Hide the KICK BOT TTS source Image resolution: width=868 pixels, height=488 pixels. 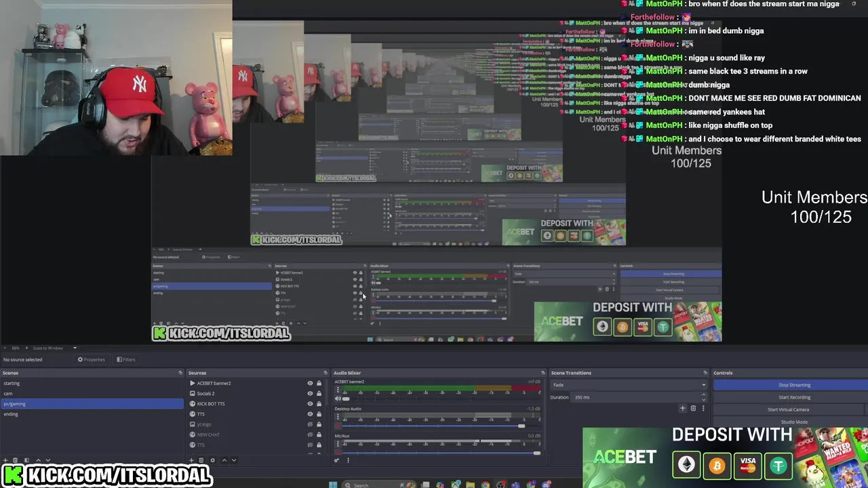point(310,404)
